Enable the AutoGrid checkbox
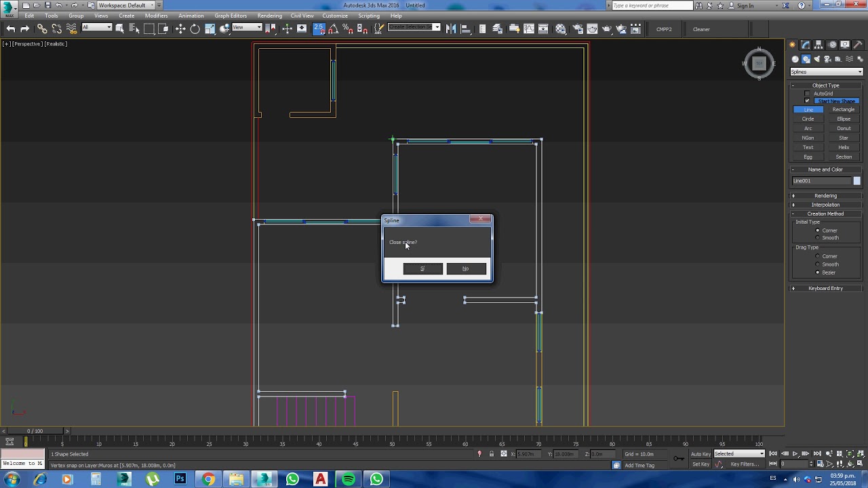The width and height of the screenshot is (868, 488). pos(807,94)
